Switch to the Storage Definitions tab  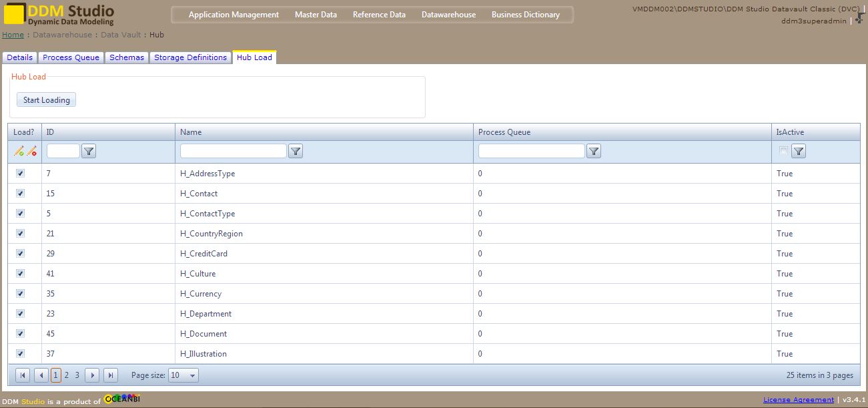coord(191,57)
